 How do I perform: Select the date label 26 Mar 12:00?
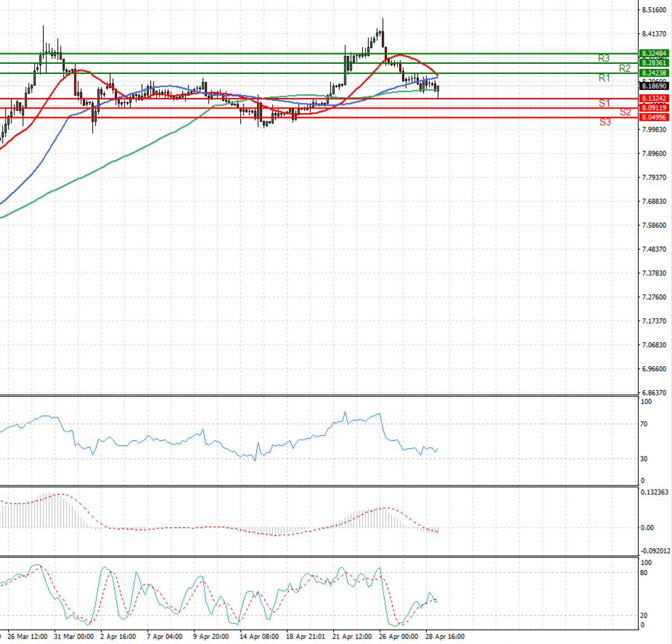(x=27, y=637)
